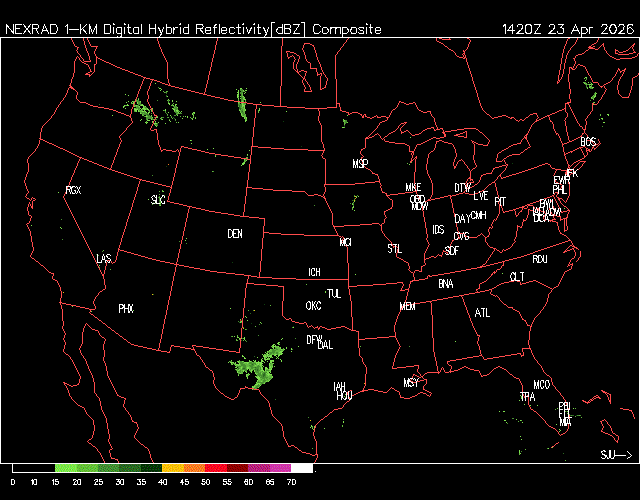The width and height of the screenshot is (640, 500).
Task: Select the MEM airport label
Action: (407, 306)
